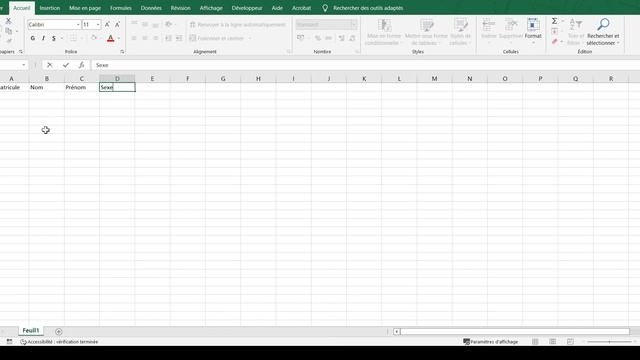The height and width of the screenshot is (360, 640).
Task: Open Mettre sous forme de tableau
Action: 426,31
